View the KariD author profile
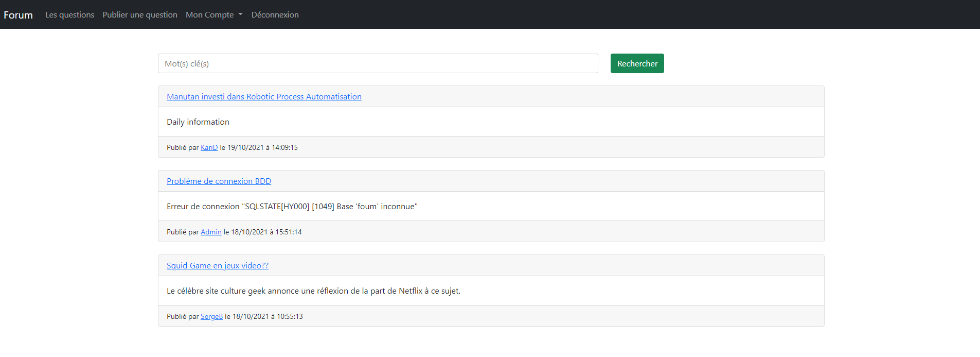Image resolution: width=980 pixels, height=357 pixels. click(209, 148)
